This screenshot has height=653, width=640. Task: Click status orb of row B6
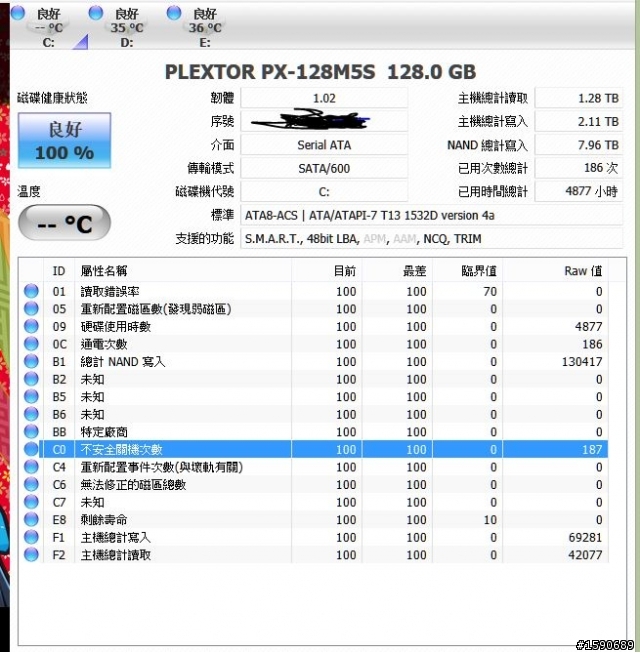click(x=31, y=414)
